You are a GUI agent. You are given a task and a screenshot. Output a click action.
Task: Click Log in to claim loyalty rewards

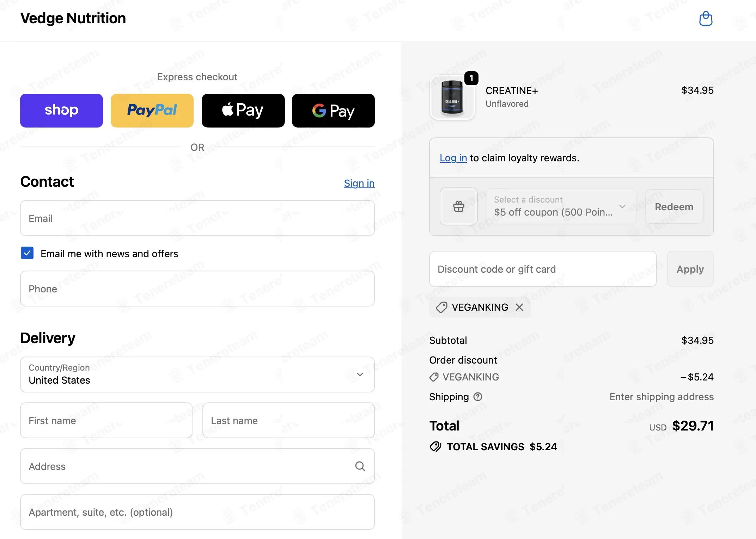[x=453, y=158]
